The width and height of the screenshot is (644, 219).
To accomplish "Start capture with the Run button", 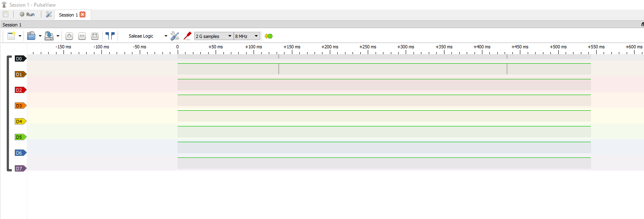I will tap(27, 14).
